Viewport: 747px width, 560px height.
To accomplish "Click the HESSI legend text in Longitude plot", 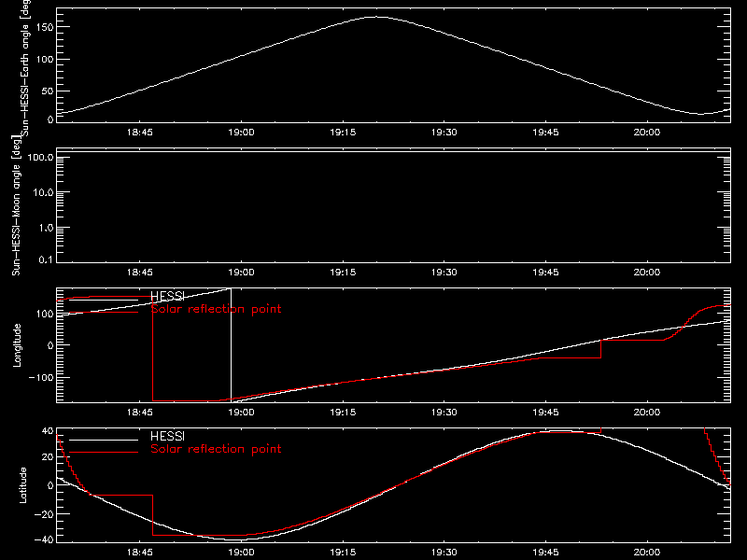I will 167,296.
